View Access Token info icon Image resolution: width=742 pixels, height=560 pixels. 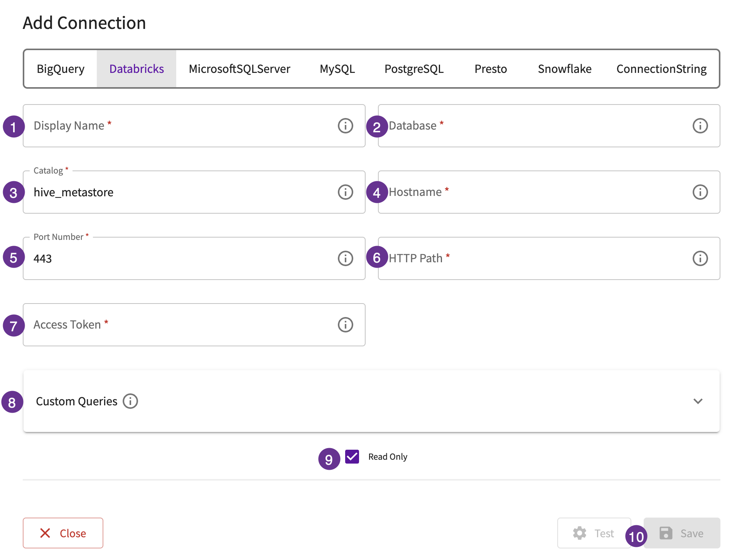pos(345,325)
